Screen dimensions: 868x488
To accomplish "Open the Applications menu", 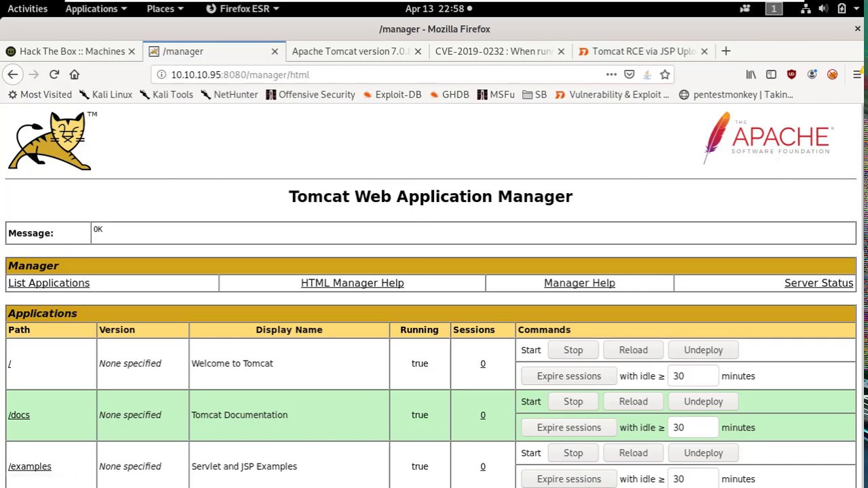I will (x=96, y=9).
